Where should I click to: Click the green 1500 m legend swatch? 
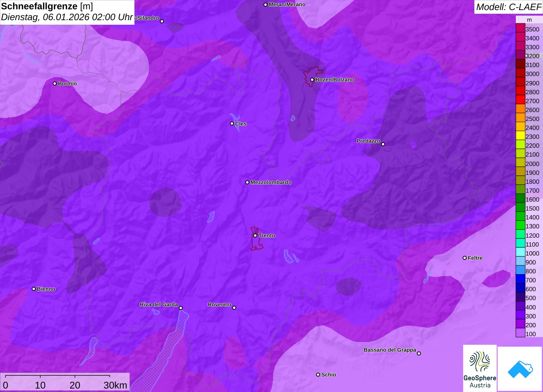[521, 207]
